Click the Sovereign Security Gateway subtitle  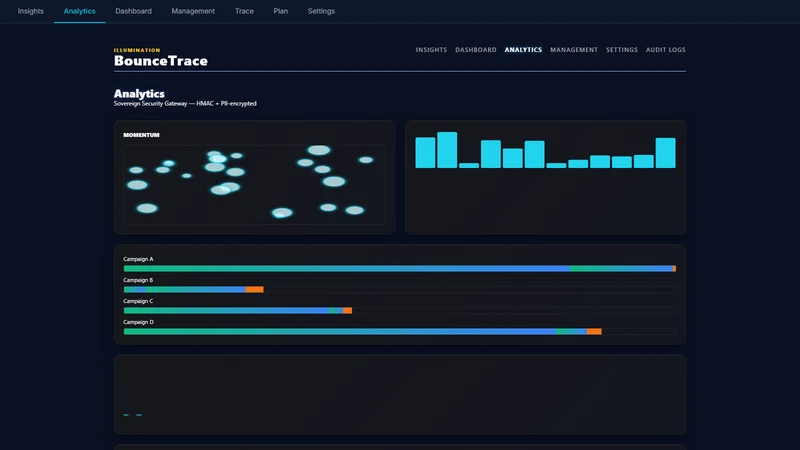coord(185,104)
